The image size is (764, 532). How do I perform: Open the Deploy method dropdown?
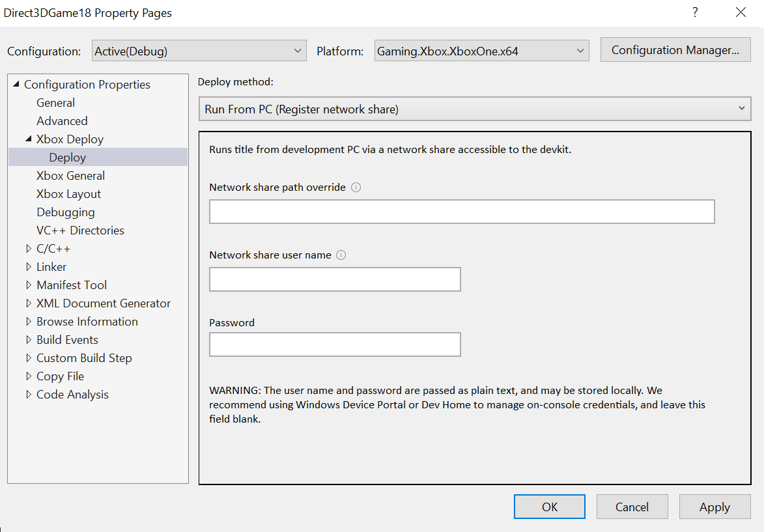pos(475,109)
